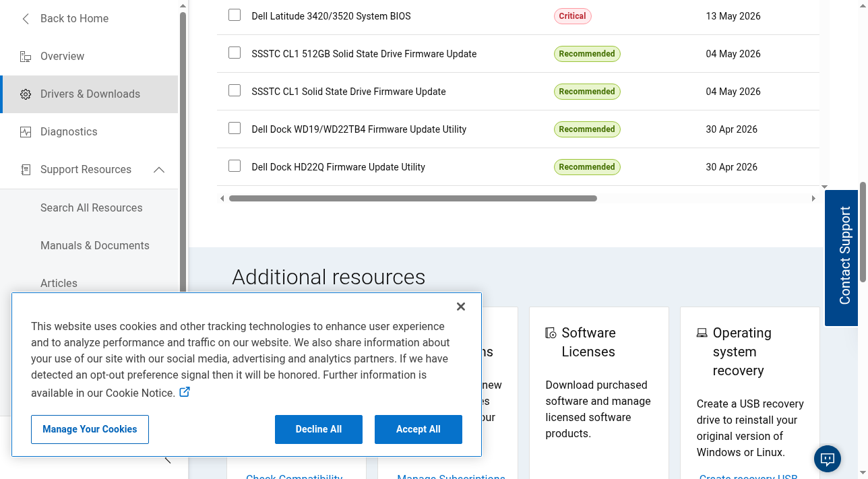Click the Additional resources heading
The width and height of the screenshot is (868, 479).
click(329, 277)
